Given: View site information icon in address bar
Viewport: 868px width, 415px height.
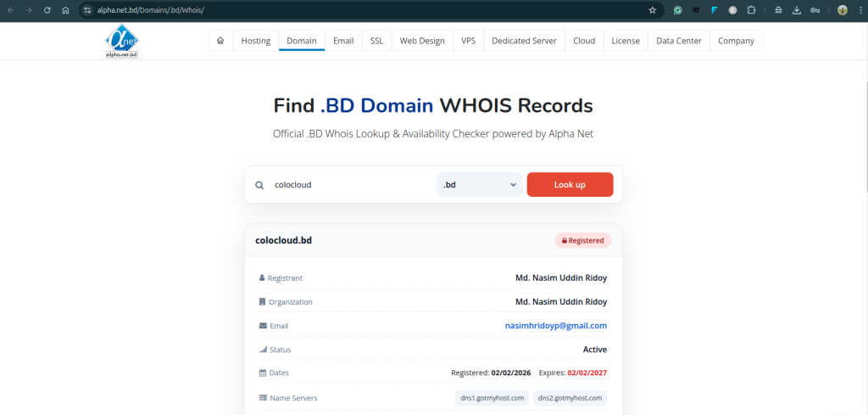Looking at the screenshot, I should [87, 10].
